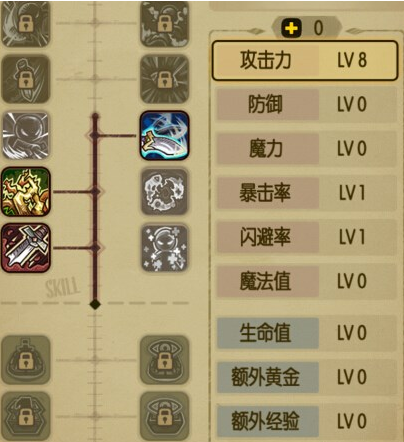Select the 闪避率 stat row
Screen dimensions: 404x442
coord(307,237)
